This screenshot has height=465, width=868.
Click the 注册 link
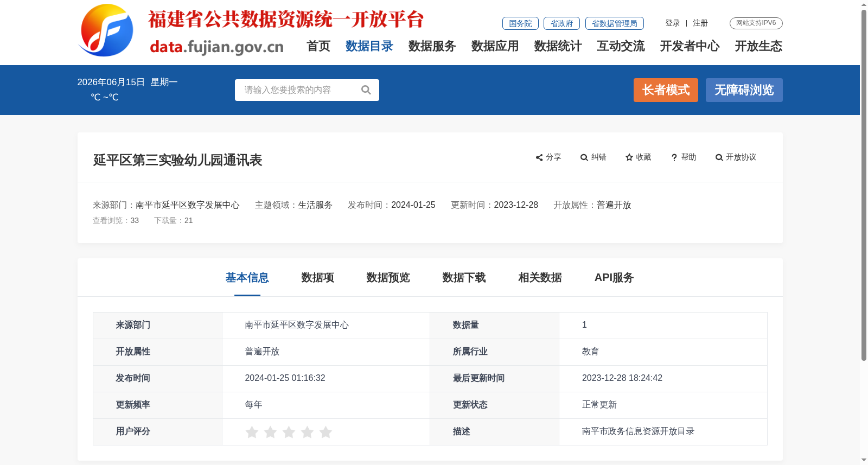coord(700,23)
